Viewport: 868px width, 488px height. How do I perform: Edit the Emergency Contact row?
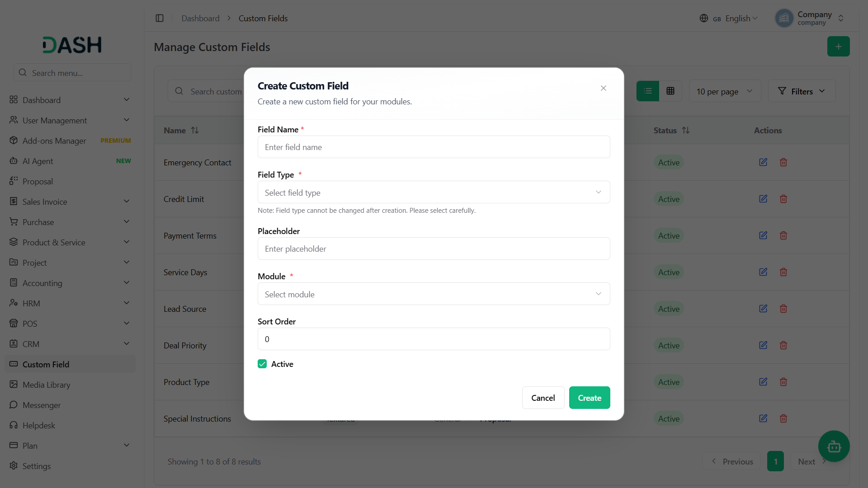pyautogui.click(x=763, y=162)
